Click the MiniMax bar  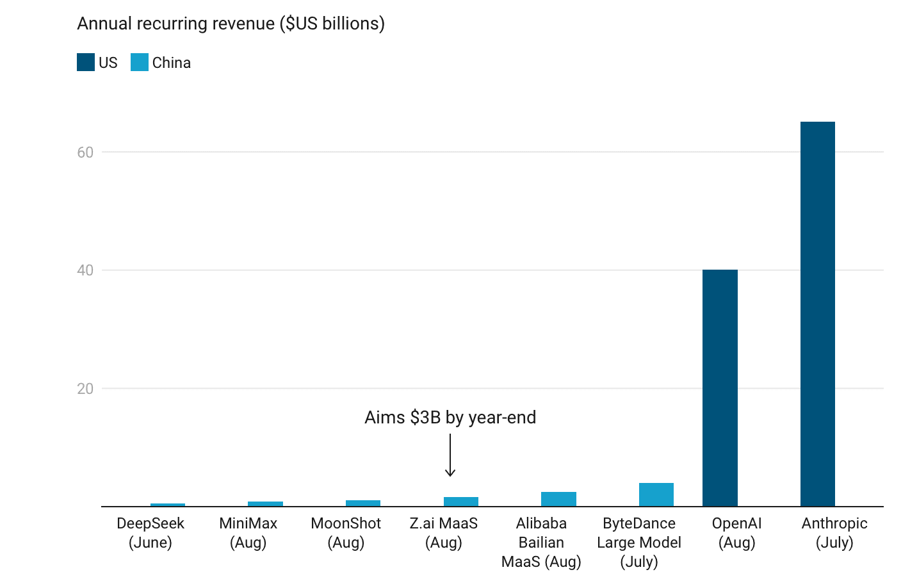[x=265, y=504]
